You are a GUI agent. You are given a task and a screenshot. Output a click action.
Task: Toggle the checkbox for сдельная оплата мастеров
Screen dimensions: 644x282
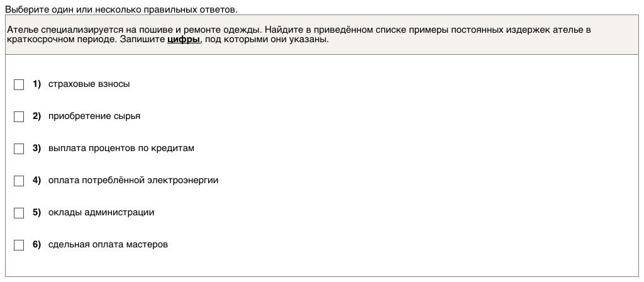point(19,245)
